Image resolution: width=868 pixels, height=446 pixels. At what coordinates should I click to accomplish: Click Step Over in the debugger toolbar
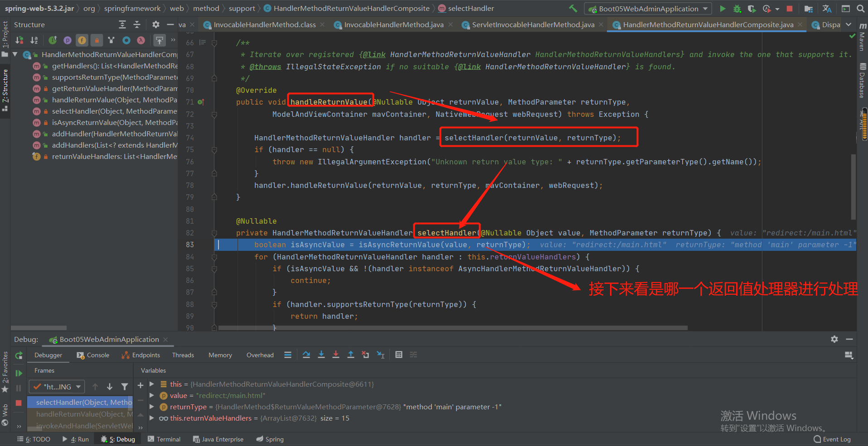pos(306,355)
